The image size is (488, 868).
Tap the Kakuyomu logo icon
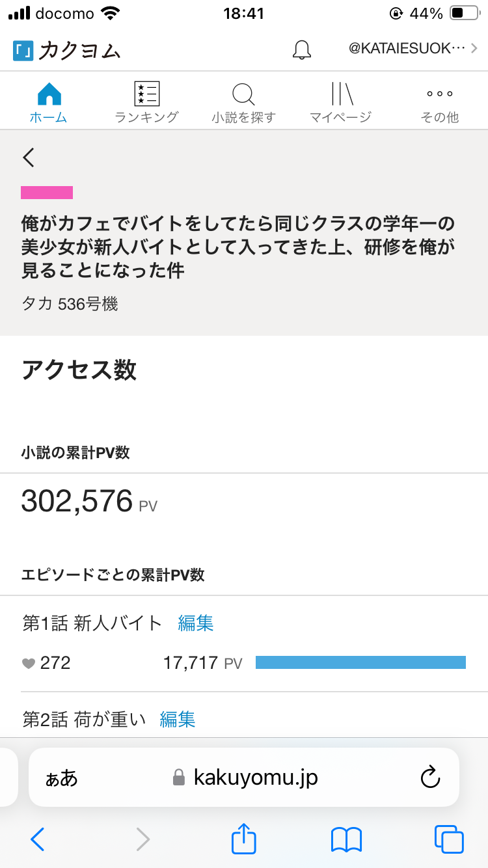click(23, 50)
